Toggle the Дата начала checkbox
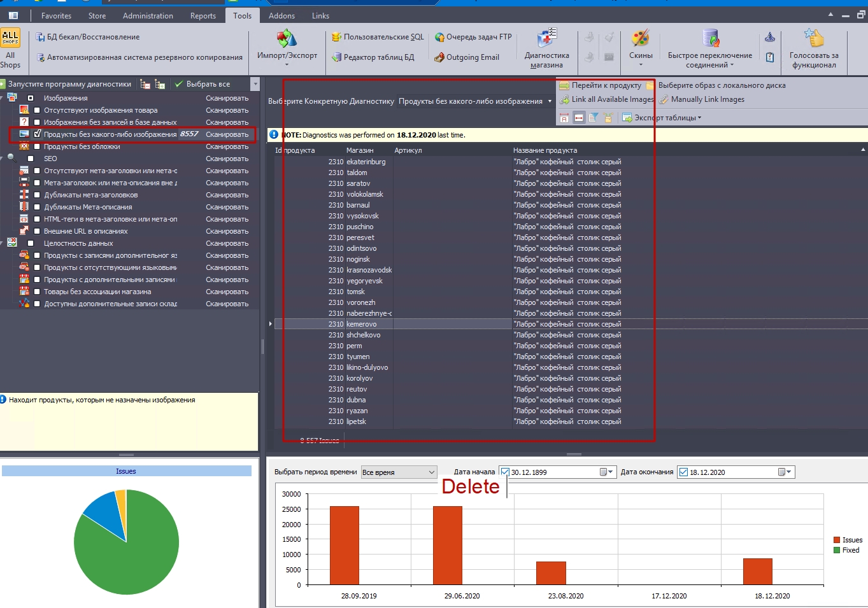This screenshot has height=608, width=868. pos(506,472)
